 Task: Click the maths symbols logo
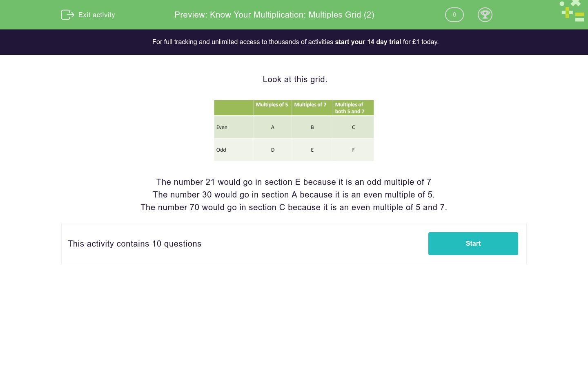pos(572,11)
